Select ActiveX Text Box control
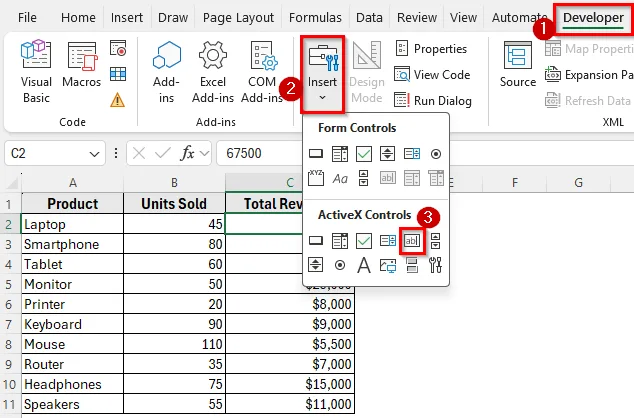The height and width of the screenshot is (418, 634). [x=412, y=241]
